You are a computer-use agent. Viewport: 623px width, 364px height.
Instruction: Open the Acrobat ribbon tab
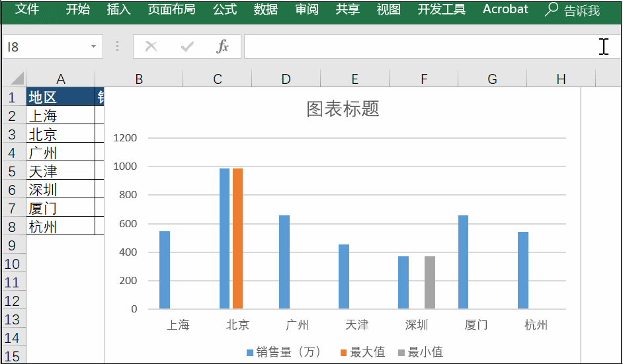pos(505,9)
